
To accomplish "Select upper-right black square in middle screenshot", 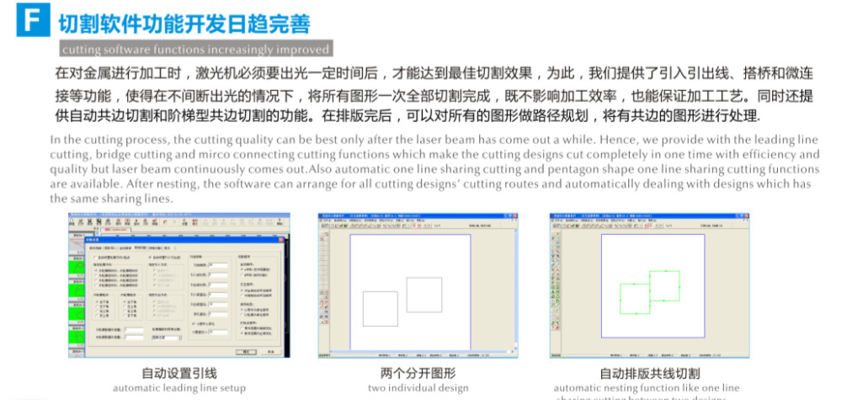I will pos(423,294).
